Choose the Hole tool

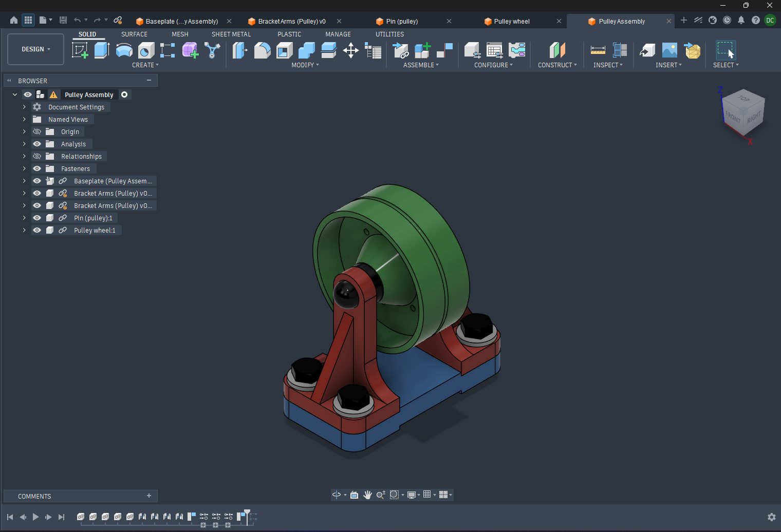tap(146, 50)
